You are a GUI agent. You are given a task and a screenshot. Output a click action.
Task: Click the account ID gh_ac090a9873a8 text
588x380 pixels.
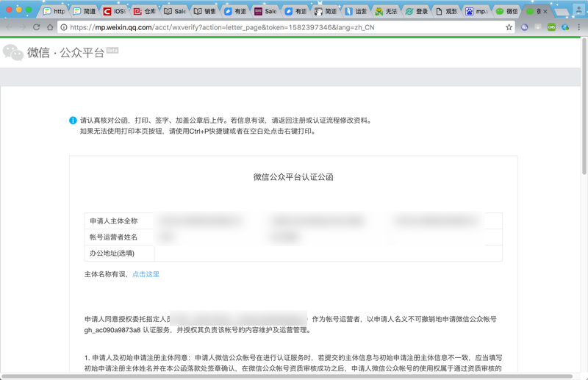point(112,330)
